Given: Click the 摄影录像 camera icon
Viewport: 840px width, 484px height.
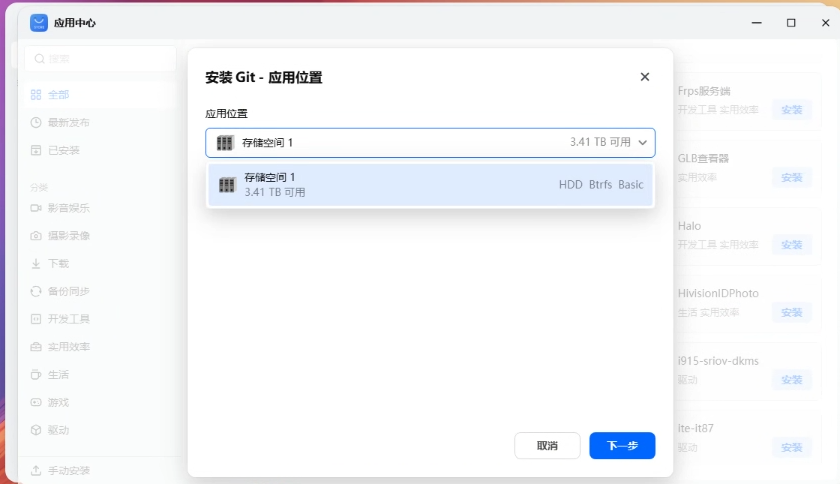Looking at the screenshot, I should click(36, 236).
